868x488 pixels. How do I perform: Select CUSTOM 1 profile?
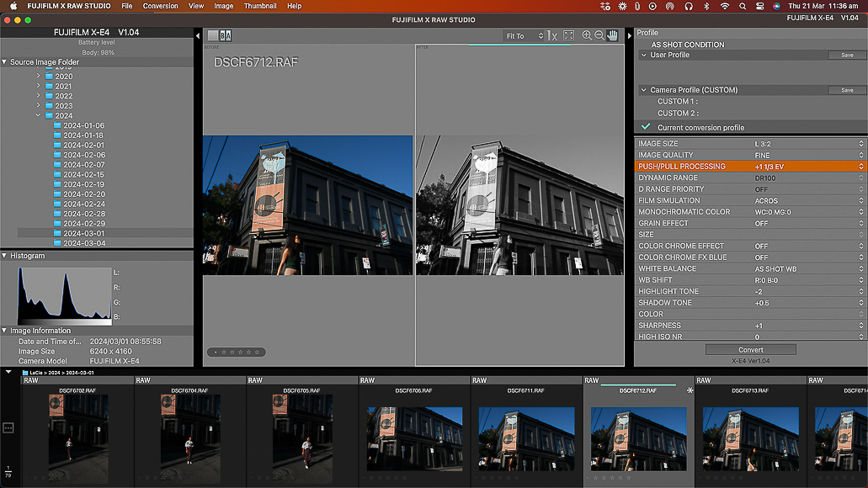click(678, 101)
